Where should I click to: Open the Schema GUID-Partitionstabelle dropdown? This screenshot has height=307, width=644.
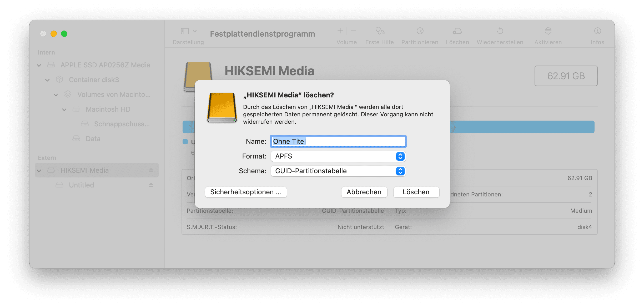point(338,171)
